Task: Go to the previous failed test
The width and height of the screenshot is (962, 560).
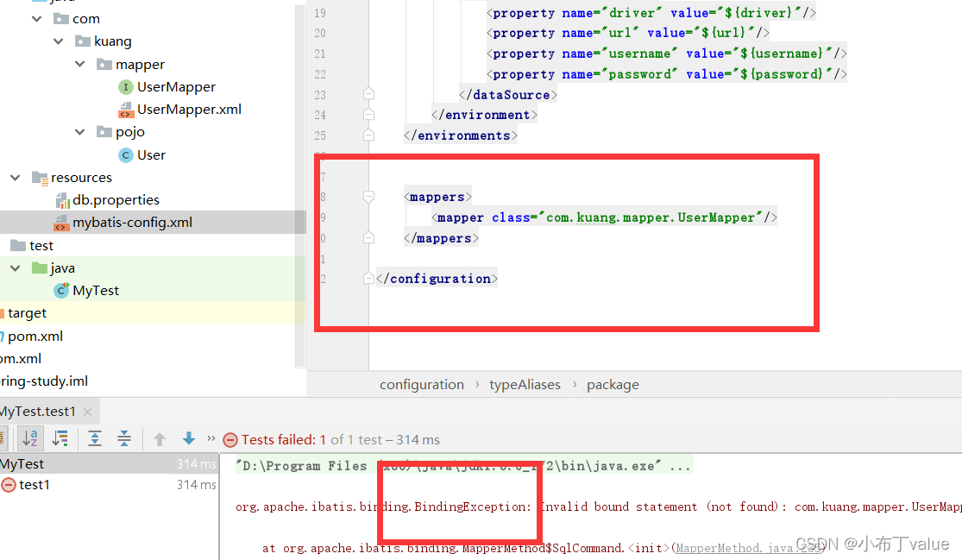Action: click(x=160, y=439)
